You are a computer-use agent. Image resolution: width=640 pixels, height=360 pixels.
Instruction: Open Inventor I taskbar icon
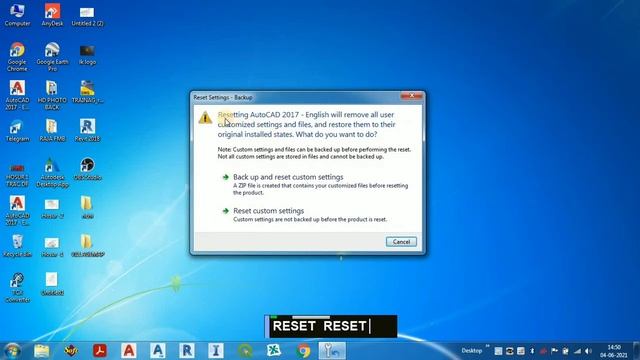point(216,351)
